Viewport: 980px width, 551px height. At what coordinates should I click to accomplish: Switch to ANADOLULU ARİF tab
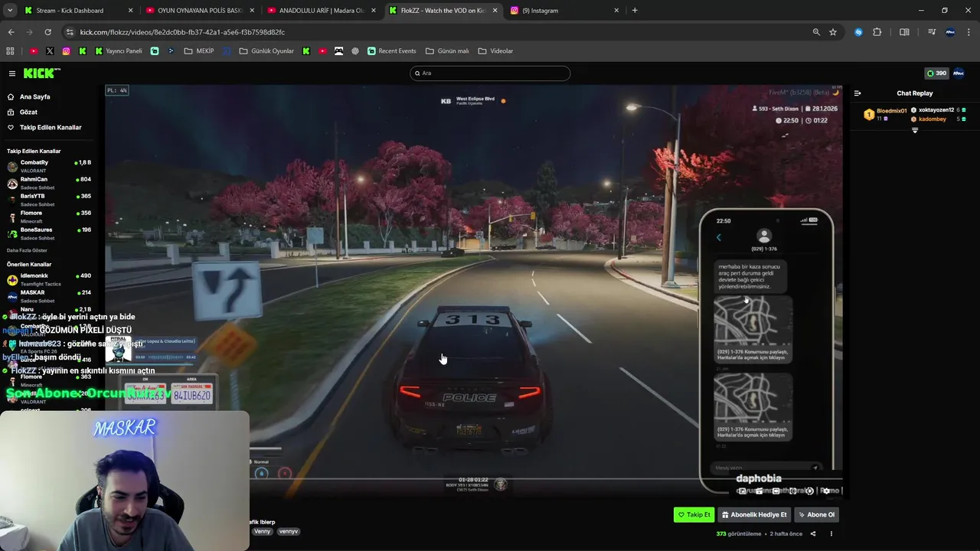(x=320, y=11)
